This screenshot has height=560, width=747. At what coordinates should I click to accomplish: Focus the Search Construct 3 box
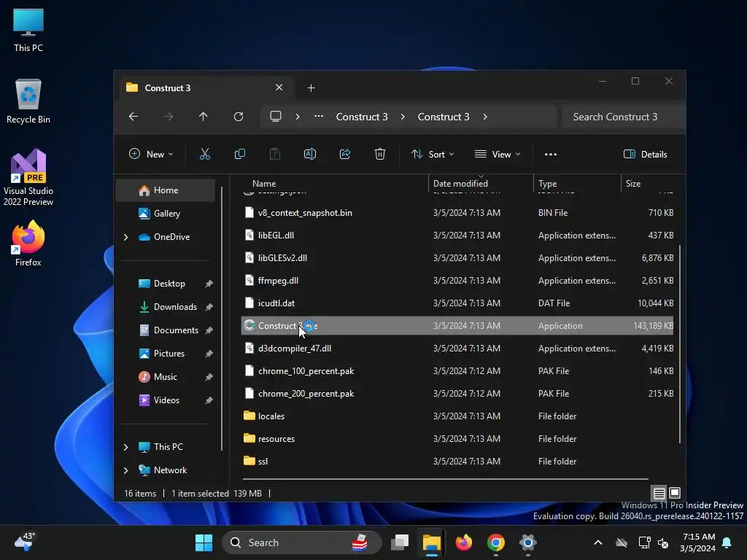coord(623,117)
